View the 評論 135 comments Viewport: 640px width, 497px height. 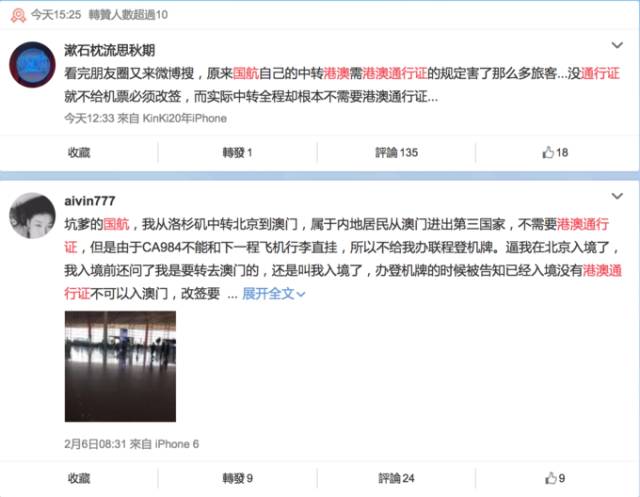(396, 153)
